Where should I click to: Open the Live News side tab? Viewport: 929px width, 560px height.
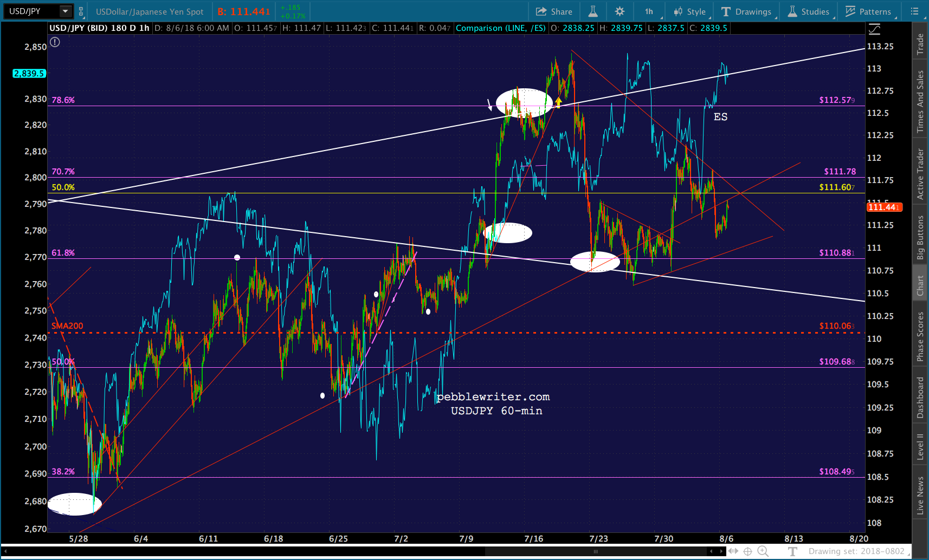(920, 496)
